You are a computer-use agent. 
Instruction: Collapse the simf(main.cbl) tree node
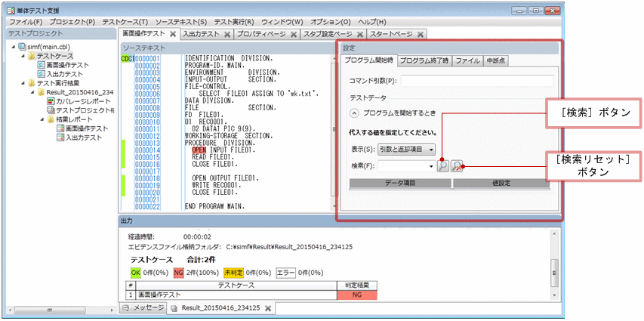[14, 47]
